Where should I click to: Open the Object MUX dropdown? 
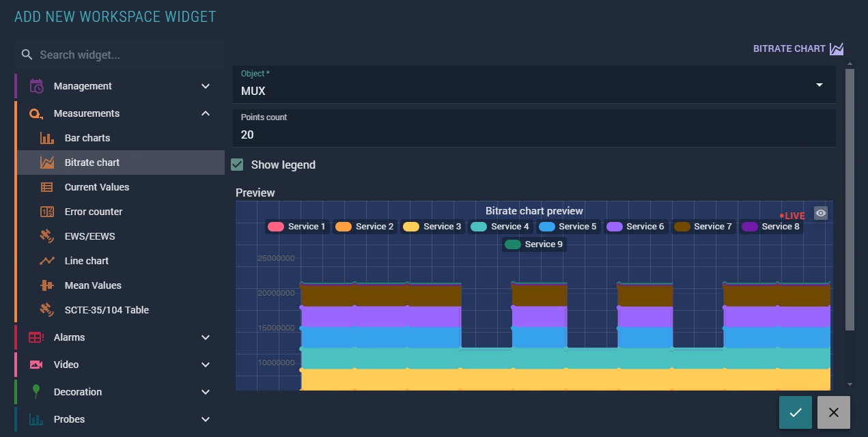[x=819, y=85]
